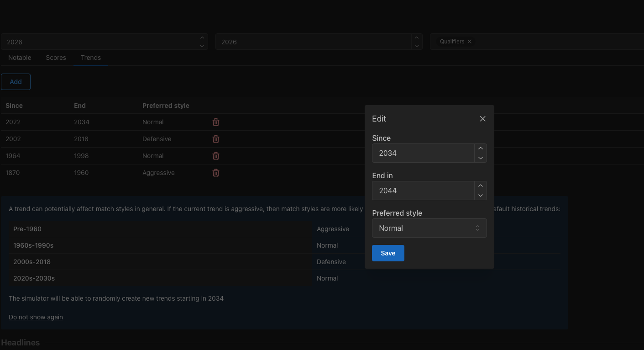Select the 1998 End cell

pyautogui.click(x=81, y=156)
